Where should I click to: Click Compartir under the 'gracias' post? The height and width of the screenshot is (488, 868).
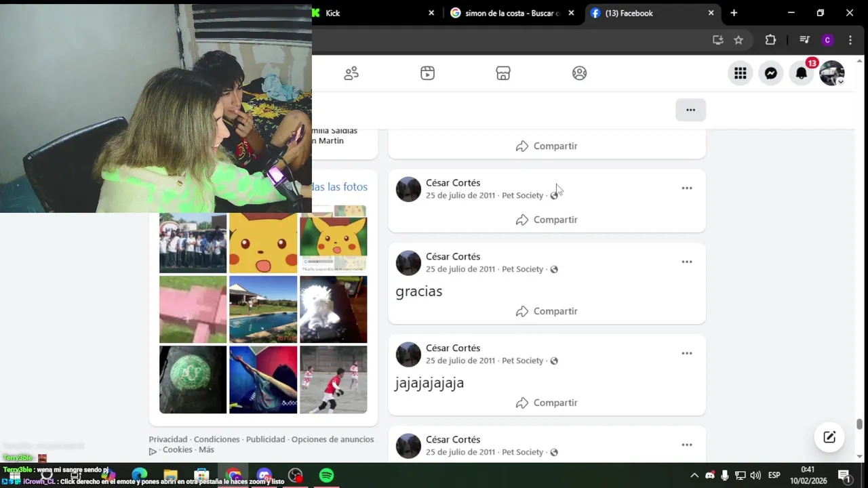point(547,311)
